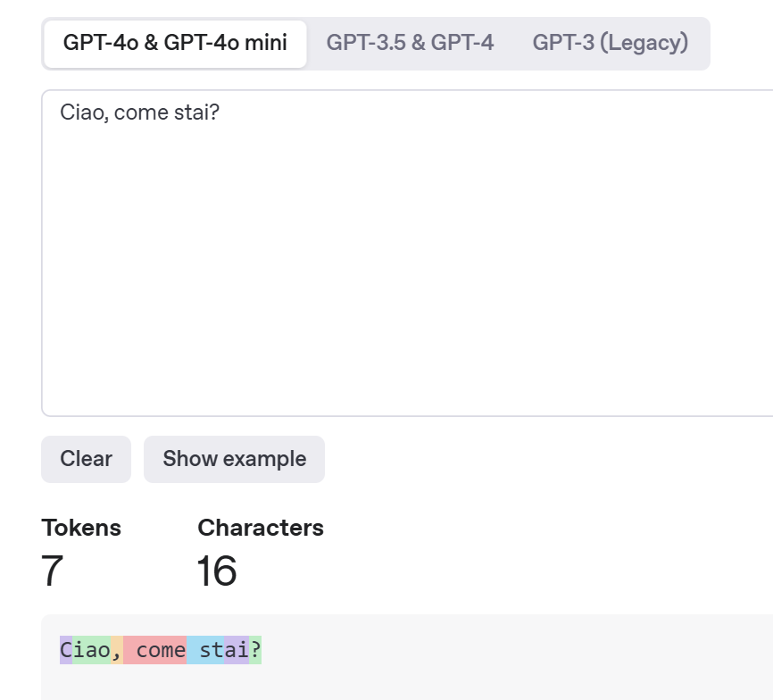Click the character count number 16
773x700 pixels.
[217, 571]
